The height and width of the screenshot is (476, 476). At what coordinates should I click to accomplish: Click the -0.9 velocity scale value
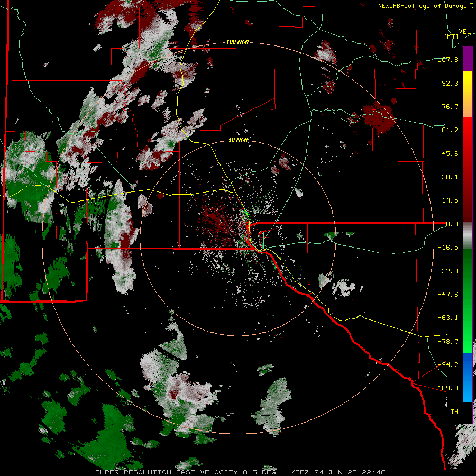[450, 224]
